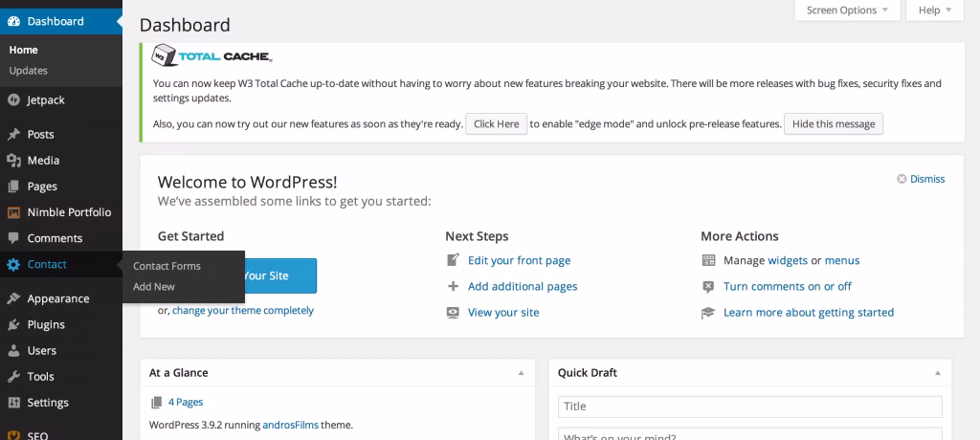Click the blue Customize Your Site button
The height and width of the screenshot is (440, 980).
pyautogui.click(x=280, y=275)
